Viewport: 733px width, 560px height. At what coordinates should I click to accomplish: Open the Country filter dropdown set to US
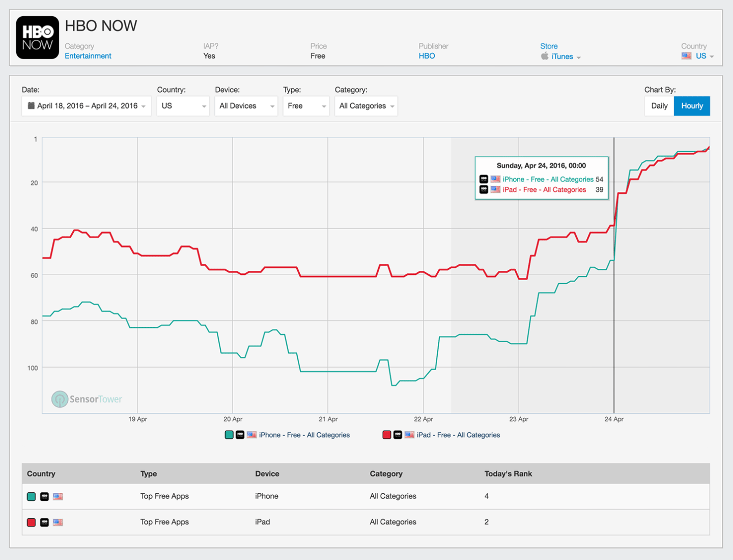[183, 106]
